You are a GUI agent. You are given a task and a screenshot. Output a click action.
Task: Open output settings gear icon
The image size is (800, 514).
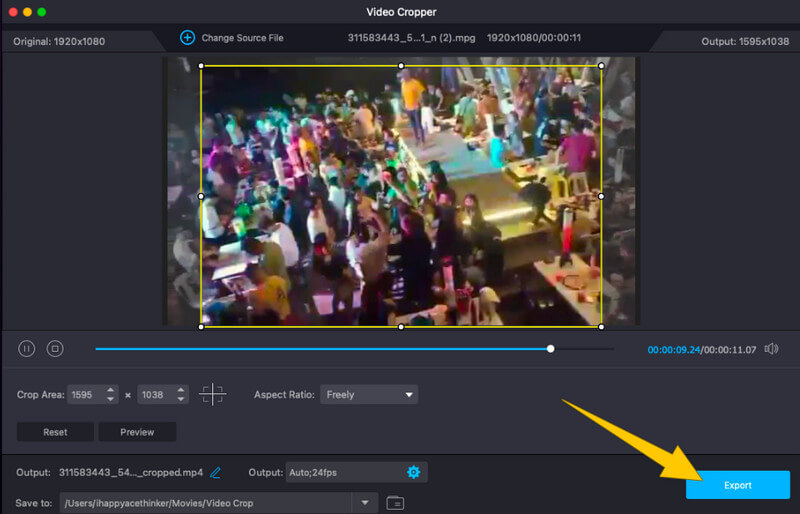click(x=413, y=472)
